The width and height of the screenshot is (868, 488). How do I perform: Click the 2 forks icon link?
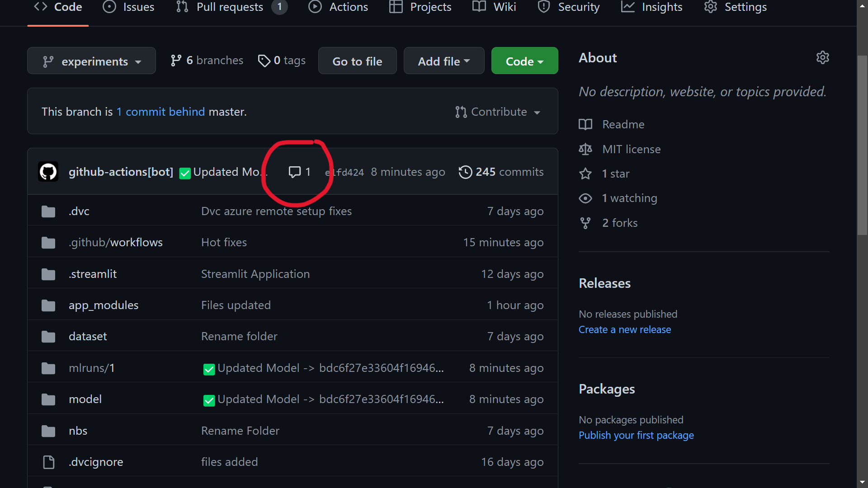point(585,223)
